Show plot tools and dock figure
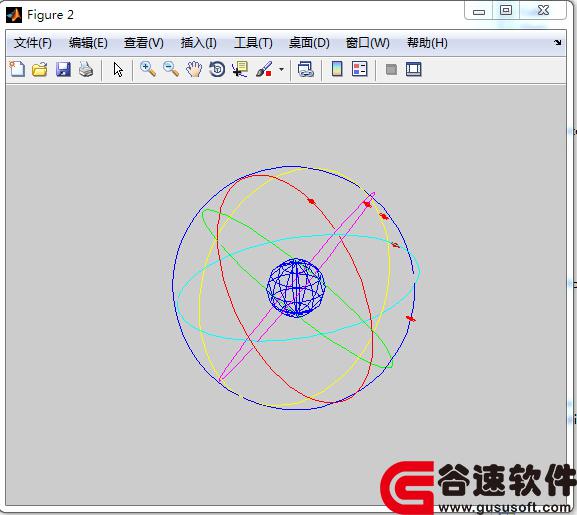 (414, 69)
